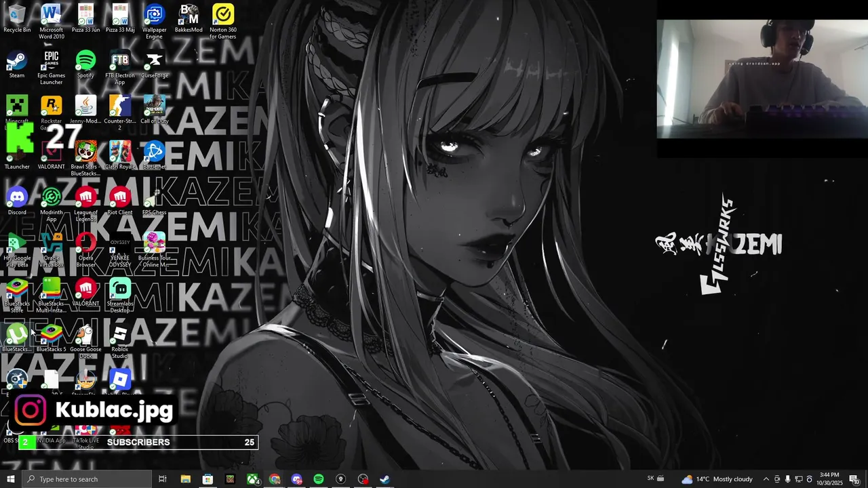Launch Microsoft Word 2010 shortcut
The image size is (868, 488).
[51, 22]
